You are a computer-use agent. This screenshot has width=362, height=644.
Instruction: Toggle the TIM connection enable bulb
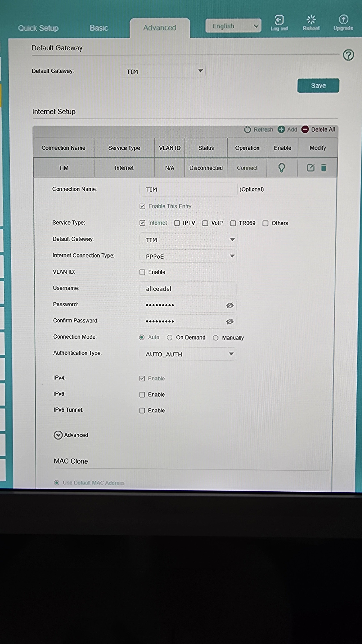(282, 168)
